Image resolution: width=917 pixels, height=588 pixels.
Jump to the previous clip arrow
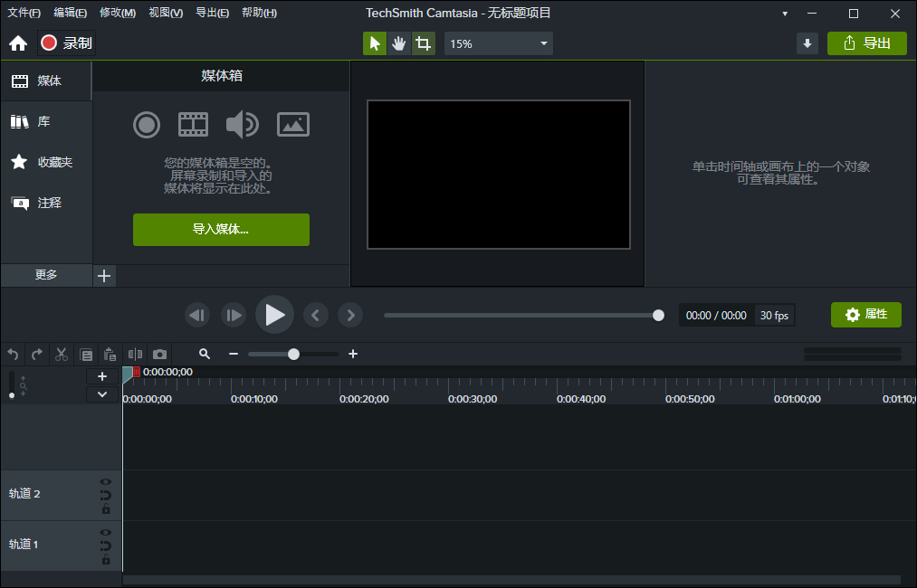(x=316, y=316)
